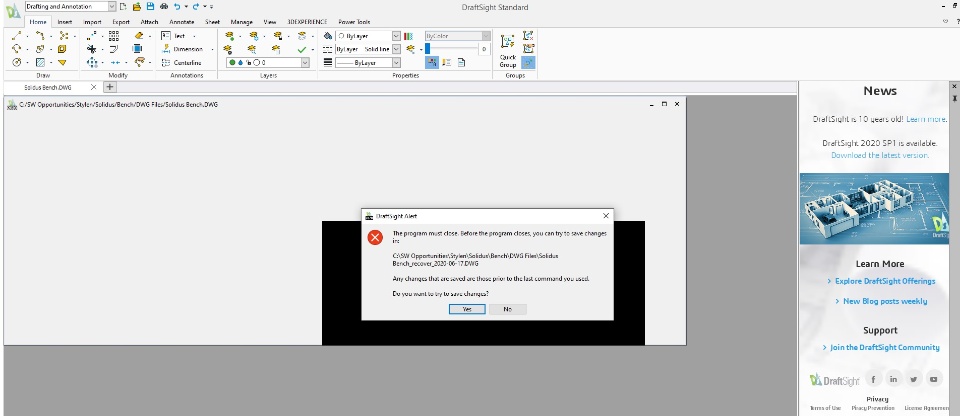Expand the line color ByLayer dropdown
This screenshot has width=960, height=416.
pos(396,36)
